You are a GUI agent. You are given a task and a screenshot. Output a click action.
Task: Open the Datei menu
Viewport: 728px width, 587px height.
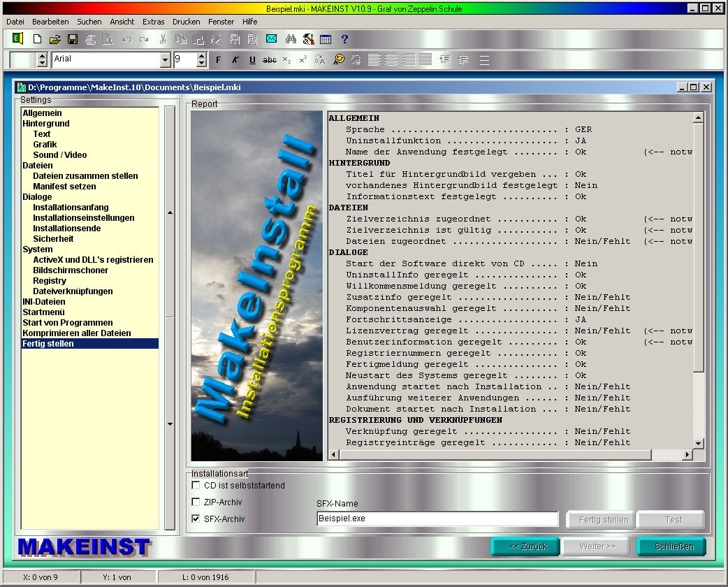point(15,22)
